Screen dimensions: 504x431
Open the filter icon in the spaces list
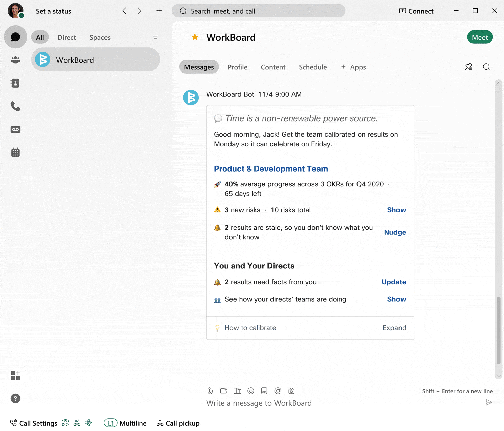coord(155,37)
